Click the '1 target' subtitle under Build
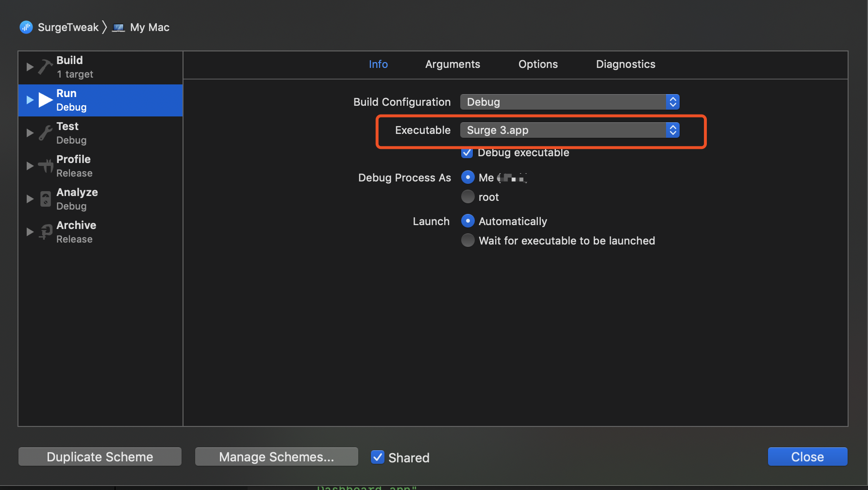868x490 pixels. coord(75,74)
